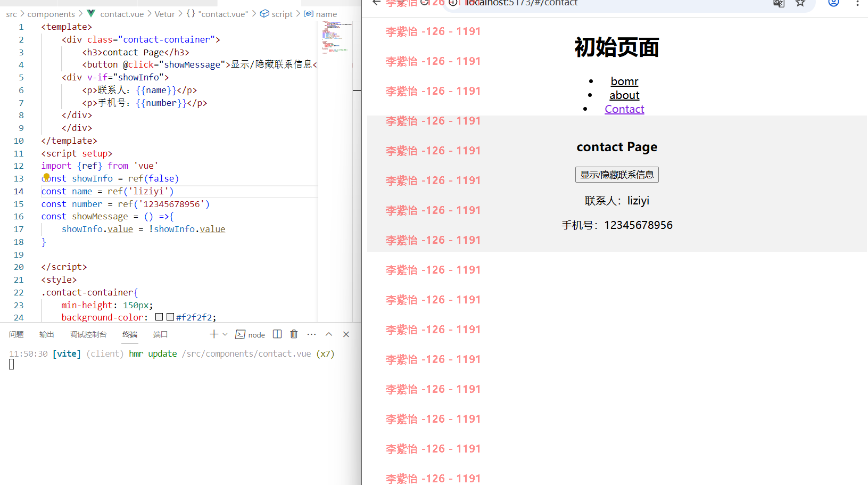
Task: Click the contact Page heading in browser
Action: coord(617,147)
